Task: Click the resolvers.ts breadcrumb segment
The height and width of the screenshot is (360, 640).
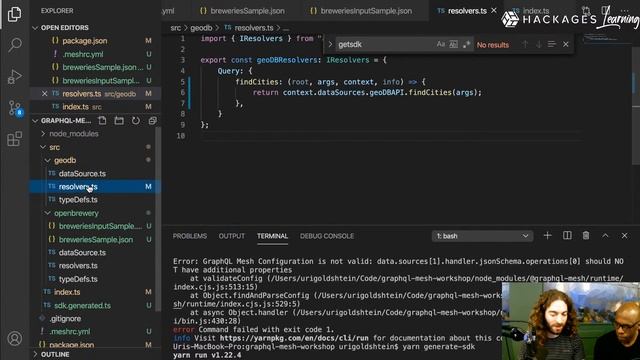Action: pyautogui.click(x=254, y=28)
